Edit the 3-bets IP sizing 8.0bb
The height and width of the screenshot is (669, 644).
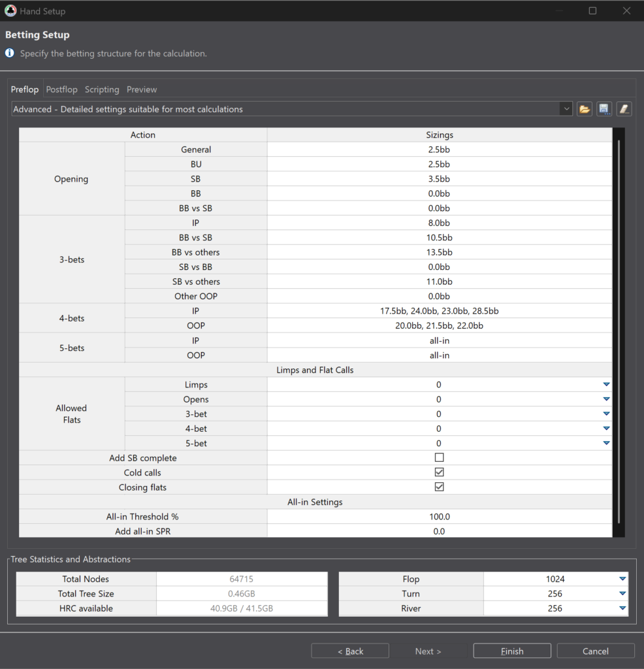440,223
